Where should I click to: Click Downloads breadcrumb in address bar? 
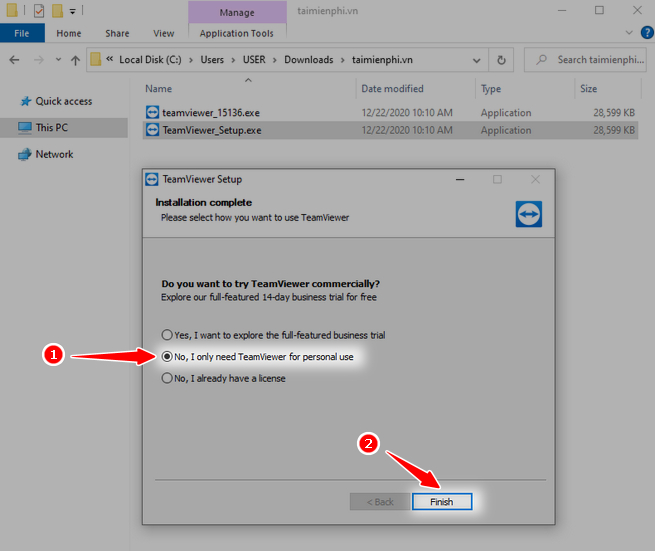click(x=309, y=59)
